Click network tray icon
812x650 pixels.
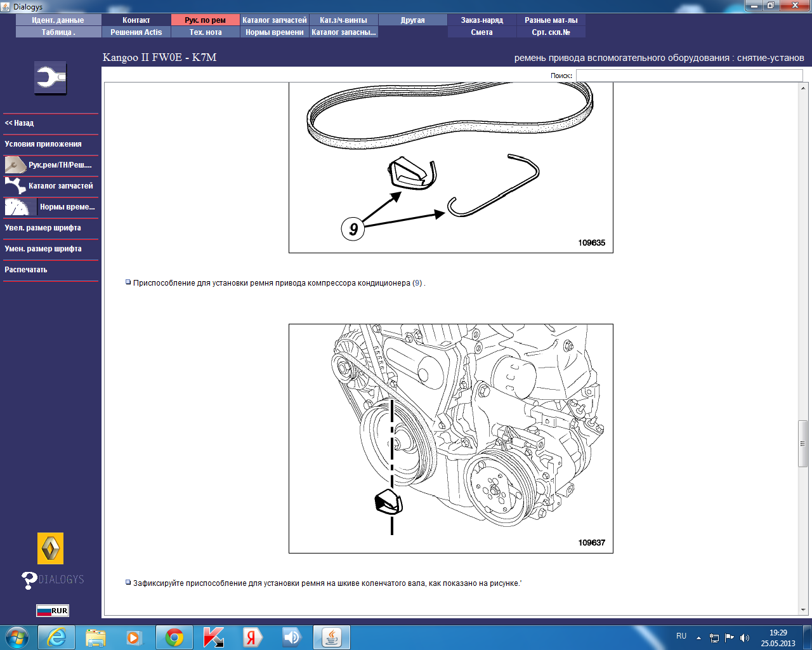pyautogui.click(x=714, y=638)
